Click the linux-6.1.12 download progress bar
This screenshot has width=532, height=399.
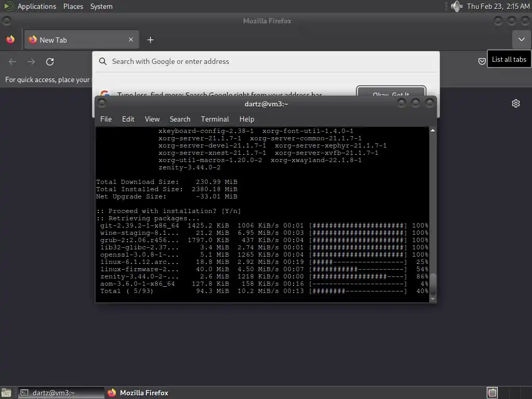(x=357, y=262)
